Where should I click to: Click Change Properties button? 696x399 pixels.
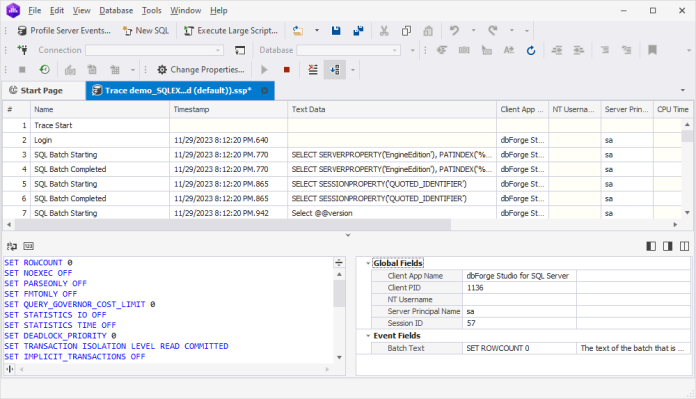tap(201, 70)
